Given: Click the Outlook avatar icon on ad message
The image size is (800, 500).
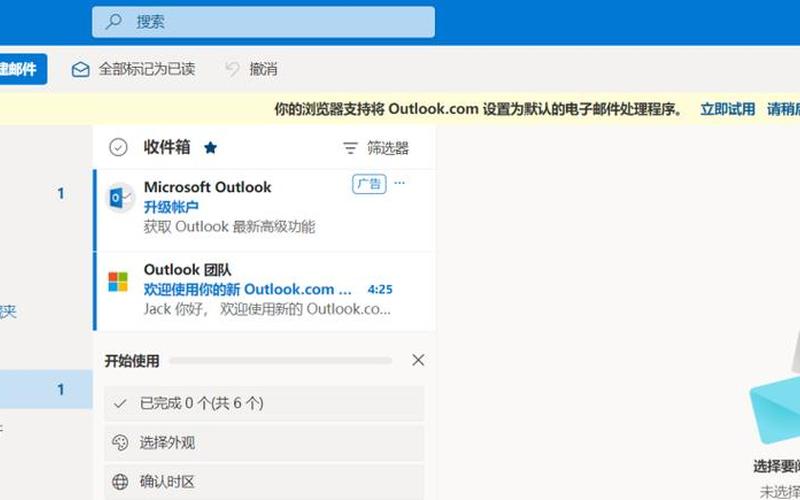Looking at the screenshot, I should 120,197.
